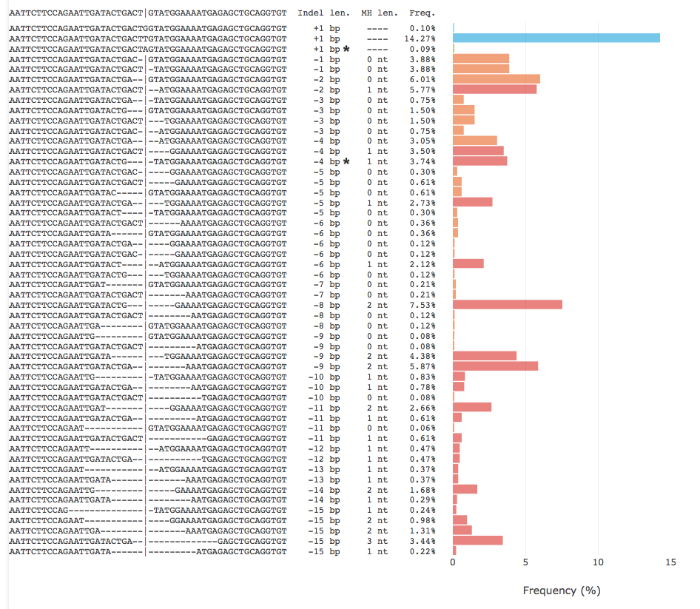Click the "Freq." column header
The width and height of the screenshot is (700, 609).
click(x=422, y=13)
